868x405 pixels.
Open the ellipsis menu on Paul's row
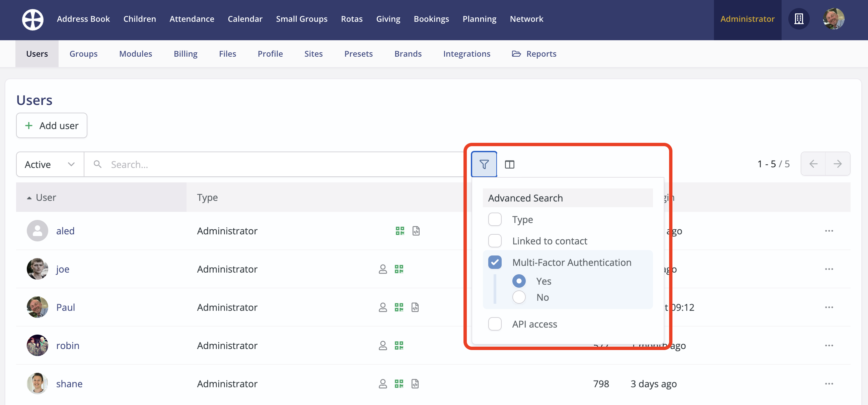829,307
